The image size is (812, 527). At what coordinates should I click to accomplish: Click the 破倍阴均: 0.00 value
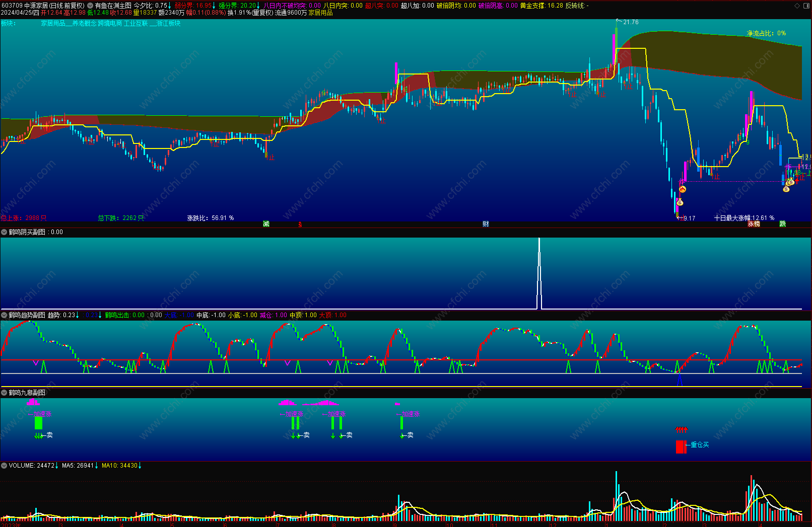click(x=456, y=6)
